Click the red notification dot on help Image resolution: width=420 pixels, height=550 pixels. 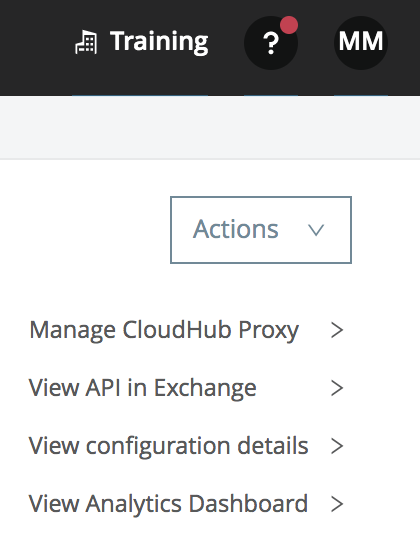tap(289, 25)
